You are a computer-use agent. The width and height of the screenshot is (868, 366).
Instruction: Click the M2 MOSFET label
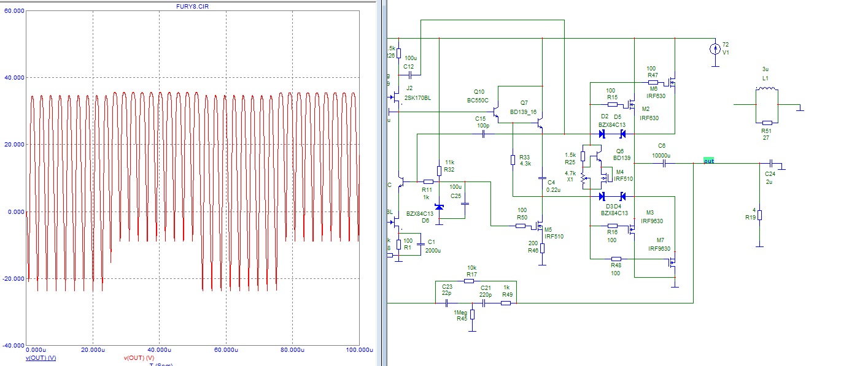[x=646, y=110]
